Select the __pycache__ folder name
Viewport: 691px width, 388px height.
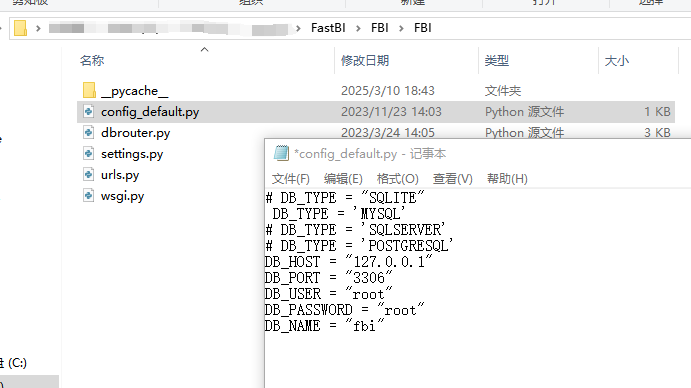click(x=134, y=91)
